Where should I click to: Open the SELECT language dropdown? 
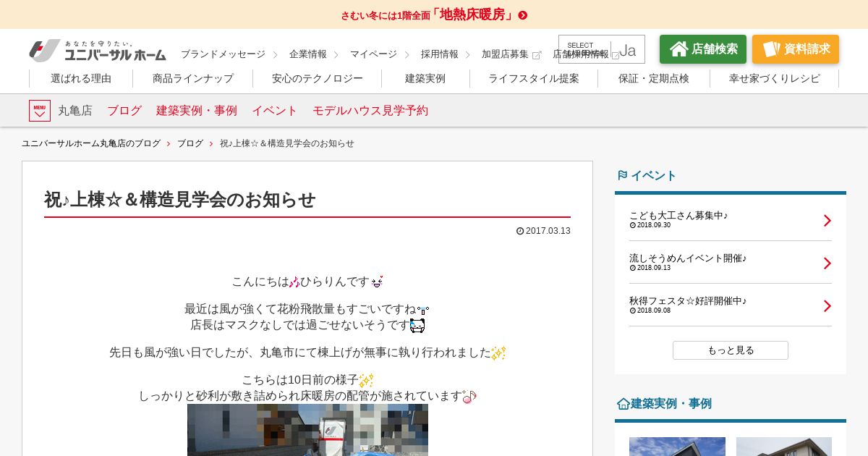pos(602,49)
